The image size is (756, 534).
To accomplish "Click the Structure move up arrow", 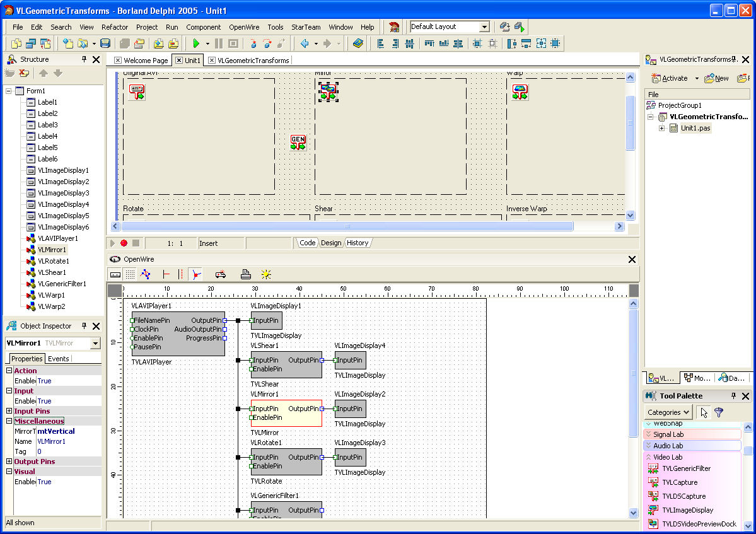I will click(x=44, y=73).
